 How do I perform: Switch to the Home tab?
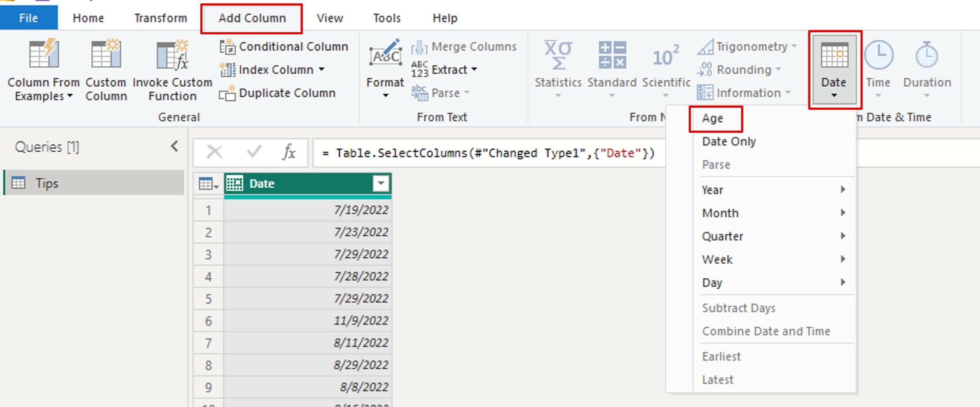88,18
